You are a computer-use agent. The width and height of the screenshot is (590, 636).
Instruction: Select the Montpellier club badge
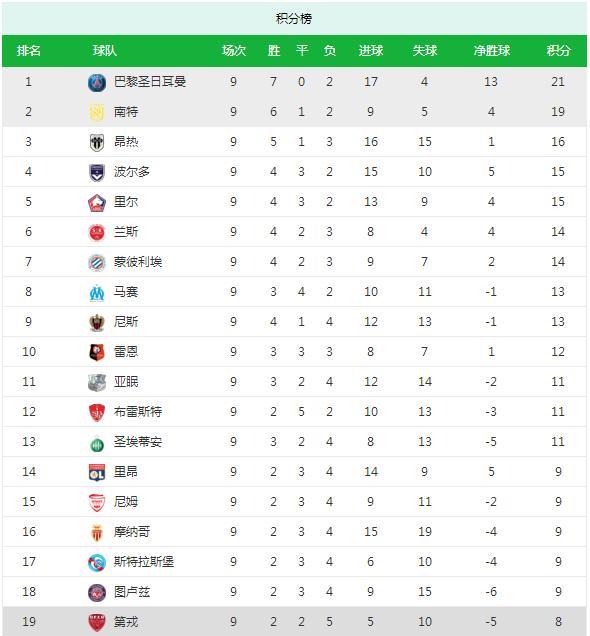tap(97, 262)
